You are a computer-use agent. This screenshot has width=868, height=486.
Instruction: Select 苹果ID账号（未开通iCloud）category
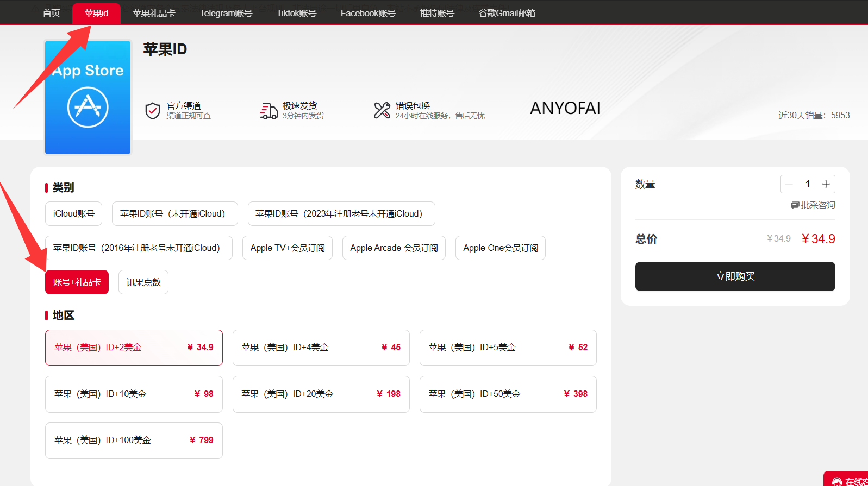174,213
